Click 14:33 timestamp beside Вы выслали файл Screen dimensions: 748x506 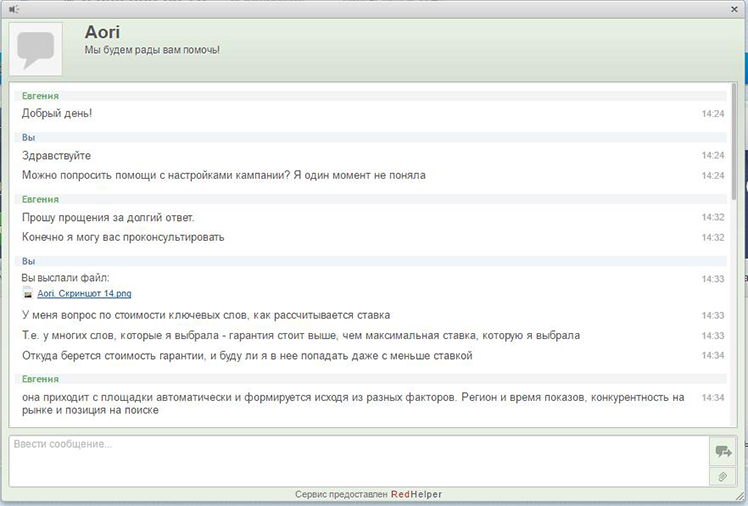pos(713,279)
